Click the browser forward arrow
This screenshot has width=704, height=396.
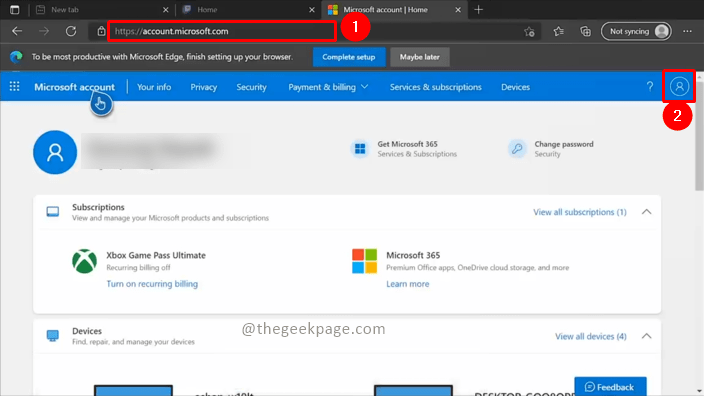(44, 31)
